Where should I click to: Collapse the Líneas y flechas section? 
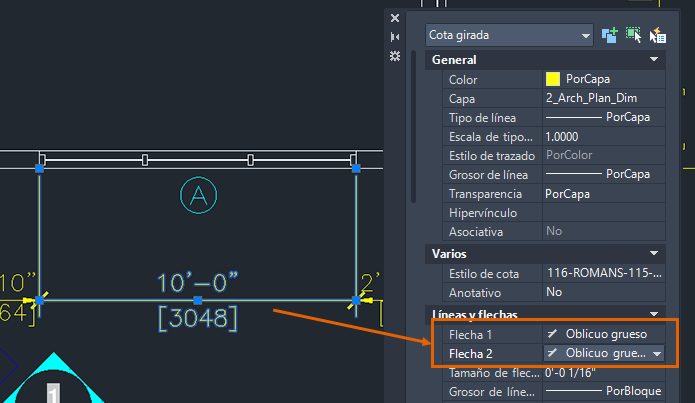(654, 314)
